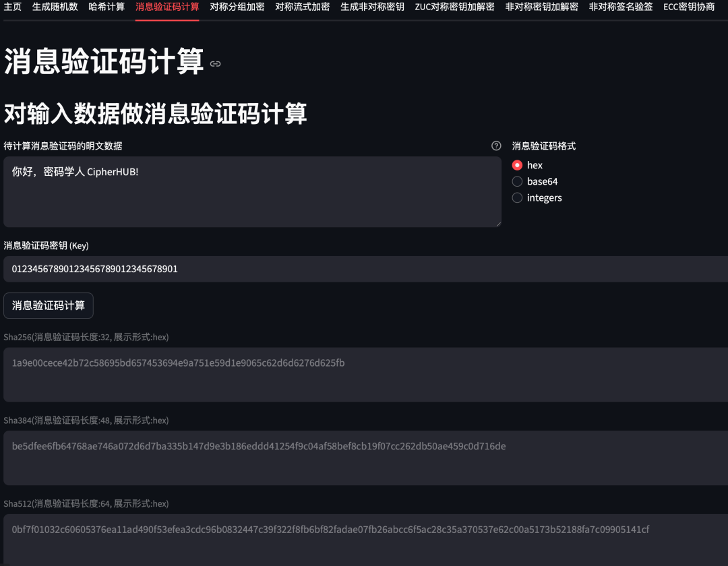Open the 非对称签名验签 tab
This screenshot has width=728, height=566.
620,7
